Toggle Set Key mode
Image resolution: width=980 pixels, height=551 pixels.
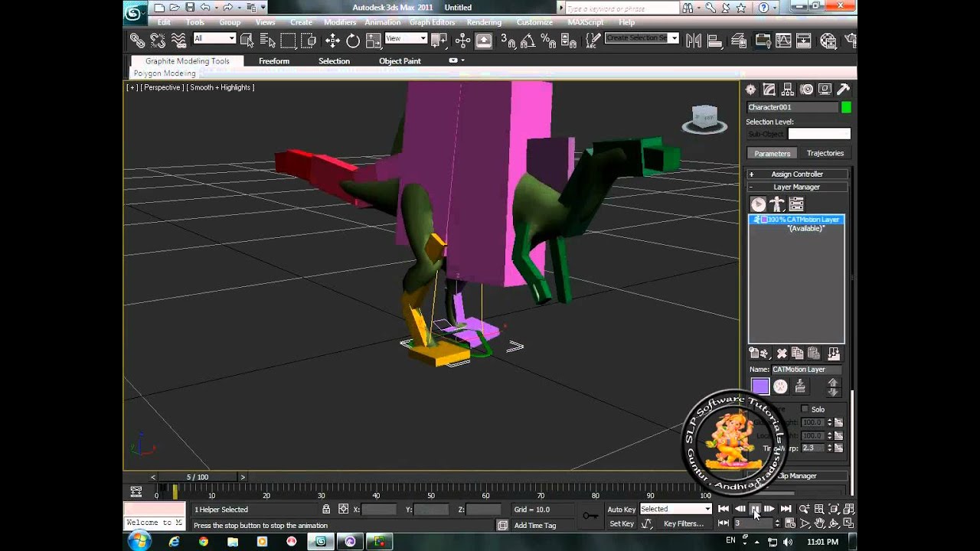coord(621,524)
